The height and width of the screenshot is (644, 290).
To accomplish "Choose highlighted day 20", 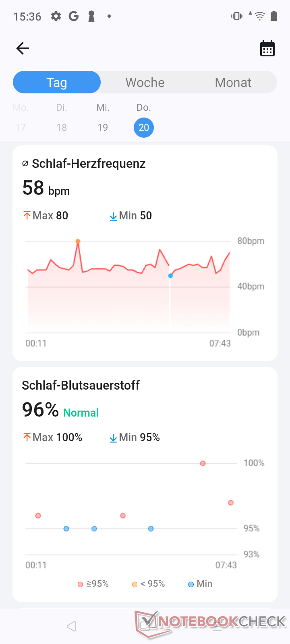I will 144,127.
